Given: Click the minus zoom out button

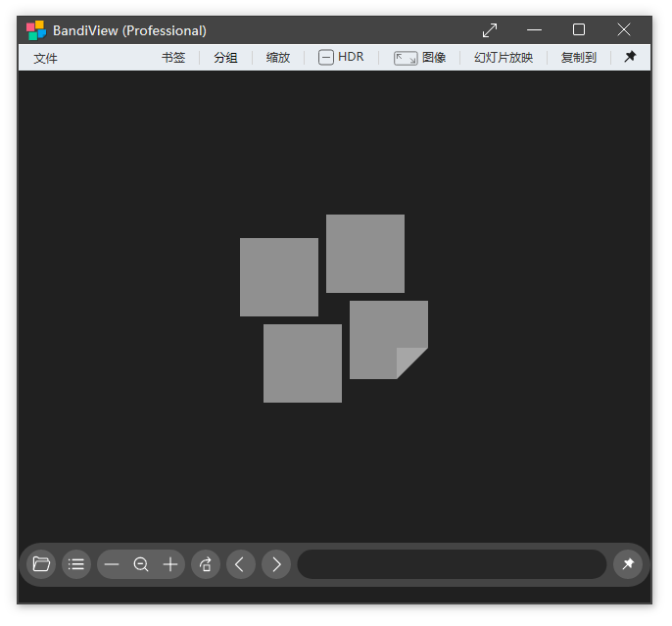Looking at the screenshot, I should (112, 564).
